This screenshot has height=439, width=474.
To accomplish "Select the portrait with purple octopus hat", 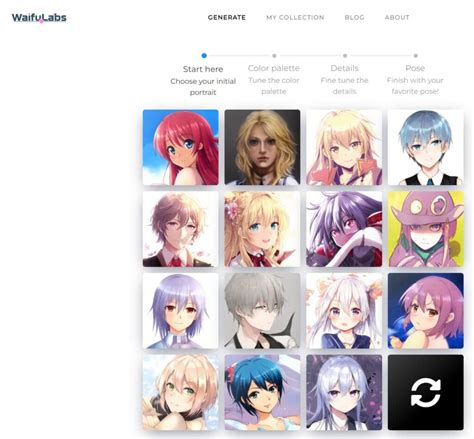I will [x=425, y=229].
